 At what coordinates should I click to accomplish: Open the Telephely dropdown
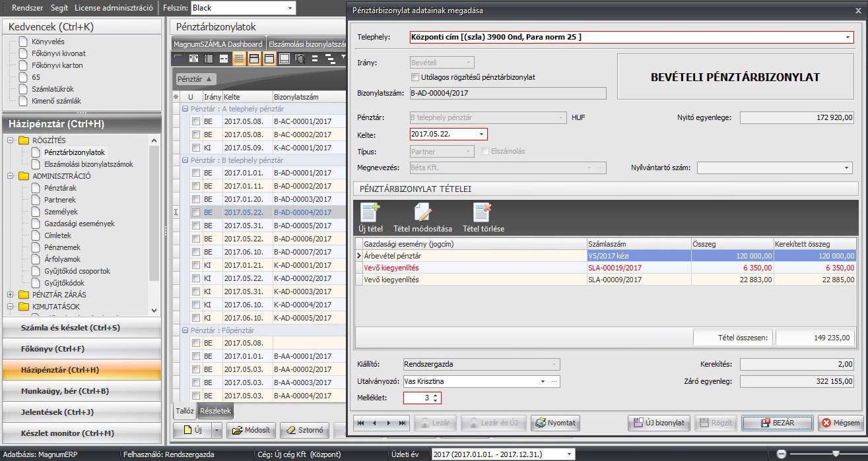click(x=848, y=38)
